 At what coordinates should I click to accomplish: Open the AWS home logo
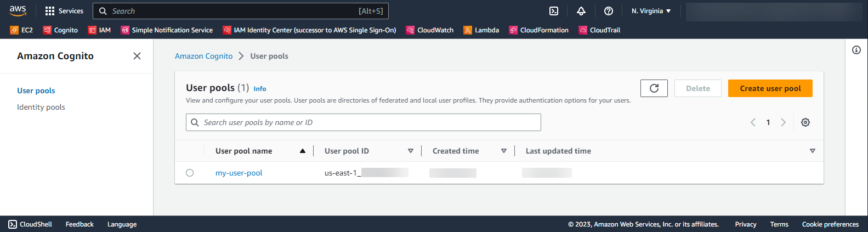pyautogui.click(x=18, y=11)
